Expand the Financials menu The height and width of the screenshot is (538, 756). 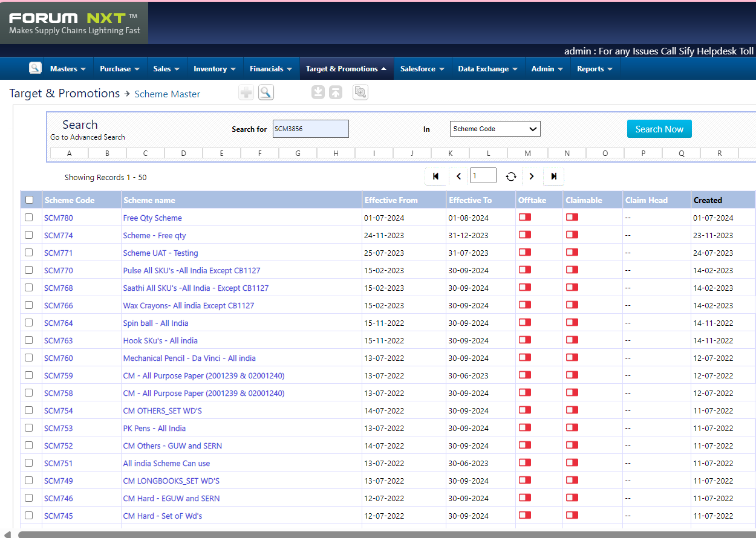pos(271,68)
